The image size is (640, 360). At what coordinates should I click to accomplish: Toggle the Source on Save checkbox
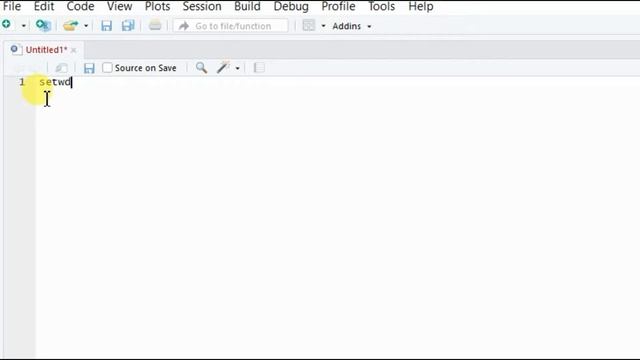[x=107, y=68]
